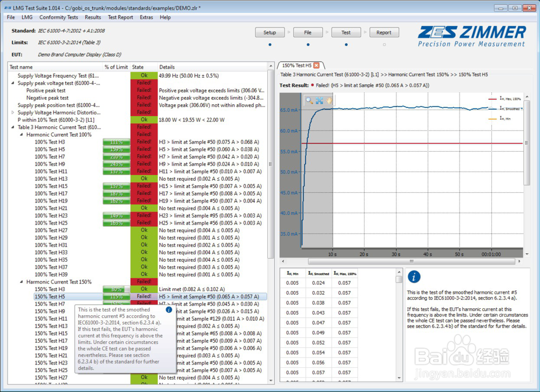Click H9 > limit at Sample #50 details text
Image resolution: width=540 pixels, height=392 pixels.
tap(209, 164)
